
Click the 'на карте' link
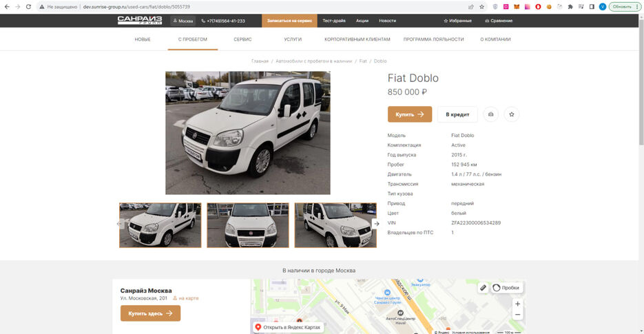[x=186, y=298]
